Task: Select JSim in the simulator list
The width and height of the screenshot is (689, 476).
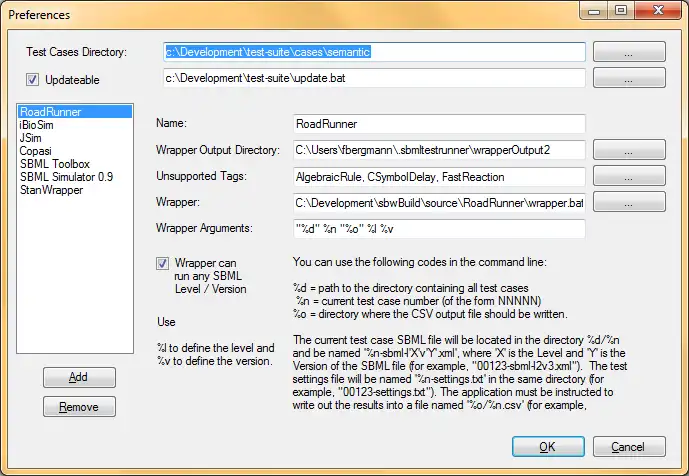Action: point(75,138)
